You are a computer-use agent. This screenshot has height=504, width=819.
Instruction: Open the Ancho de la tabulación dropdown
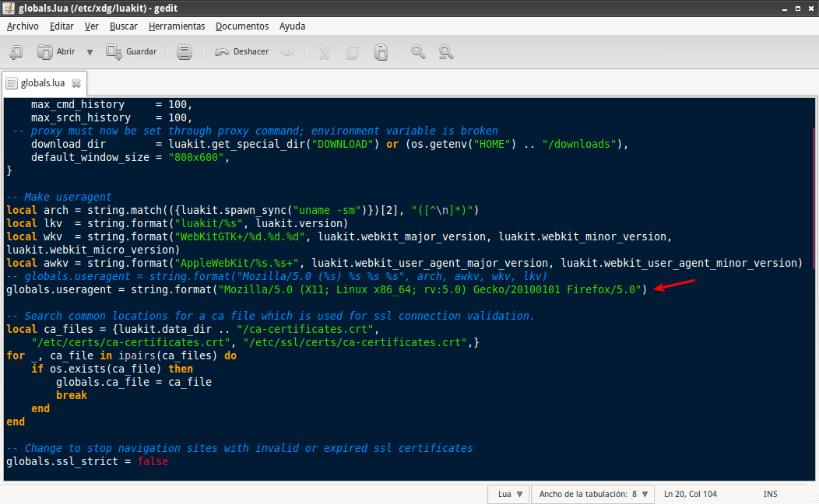pyautogui.click(x=593, y=494)
